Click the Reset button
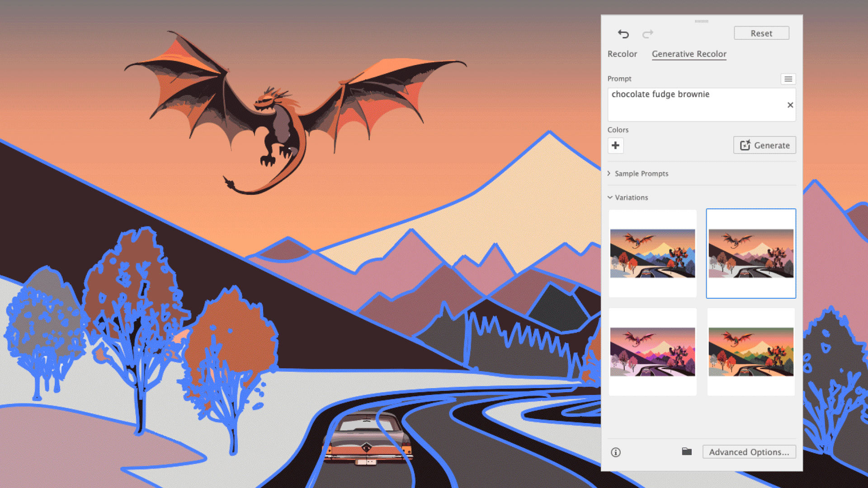 pyautogui.click(x=761, y=33)
